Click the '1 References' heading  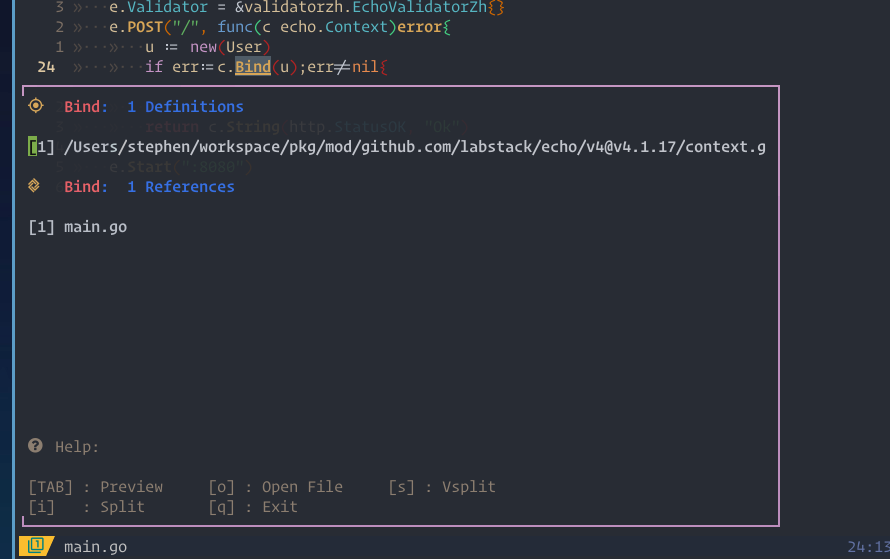[180, 187]
